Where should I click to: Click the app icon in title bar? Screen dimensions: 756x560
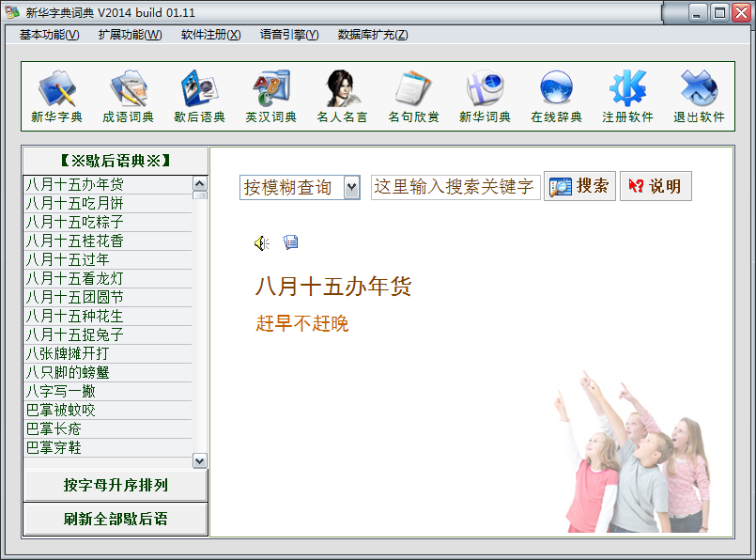coord(12,12)
